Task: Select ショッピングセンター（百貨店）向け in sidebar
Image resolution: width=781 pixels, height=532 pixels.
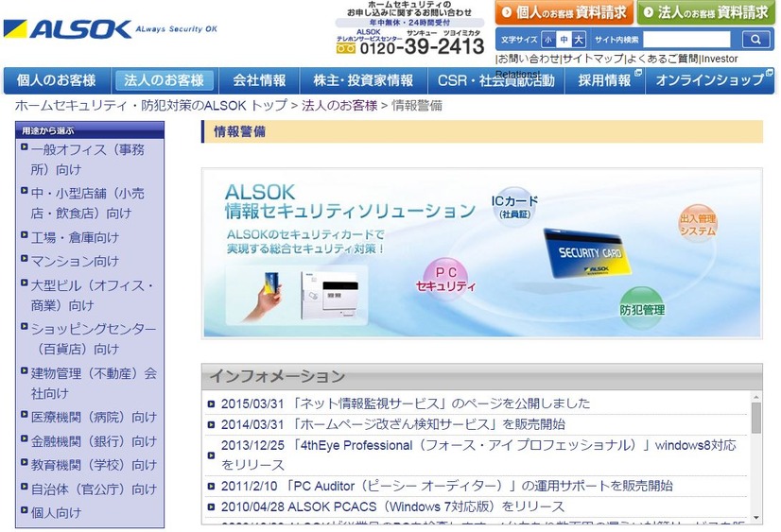Action: [x=94, y=339]
